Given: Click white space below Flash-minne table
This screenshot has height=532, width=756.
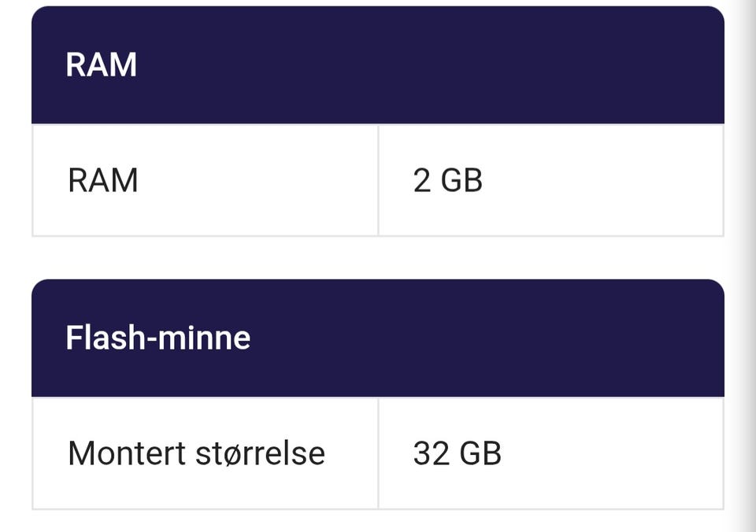Looking at the screenshot, I should (x=378, y=521).
